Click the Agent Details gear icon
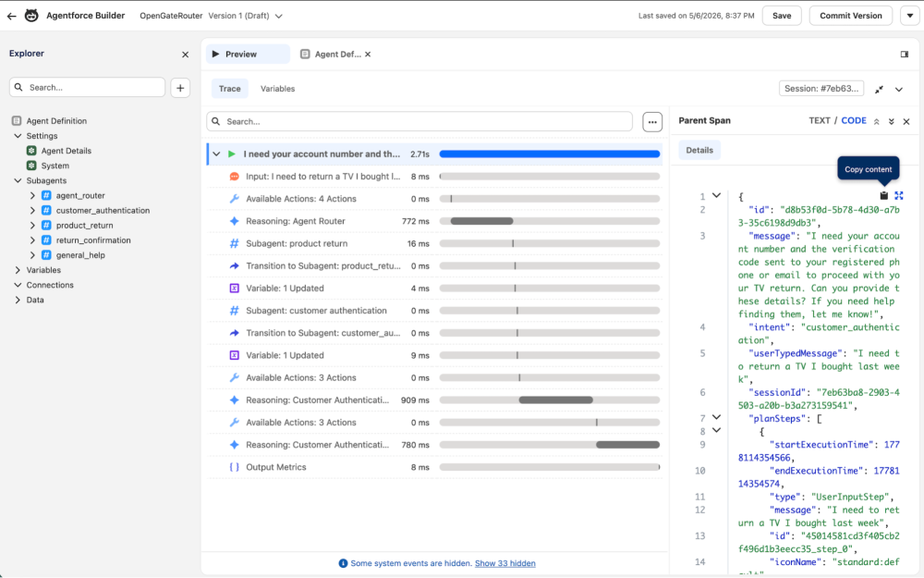The height and width of the screenshot is (578, 924). pos(31,151)
